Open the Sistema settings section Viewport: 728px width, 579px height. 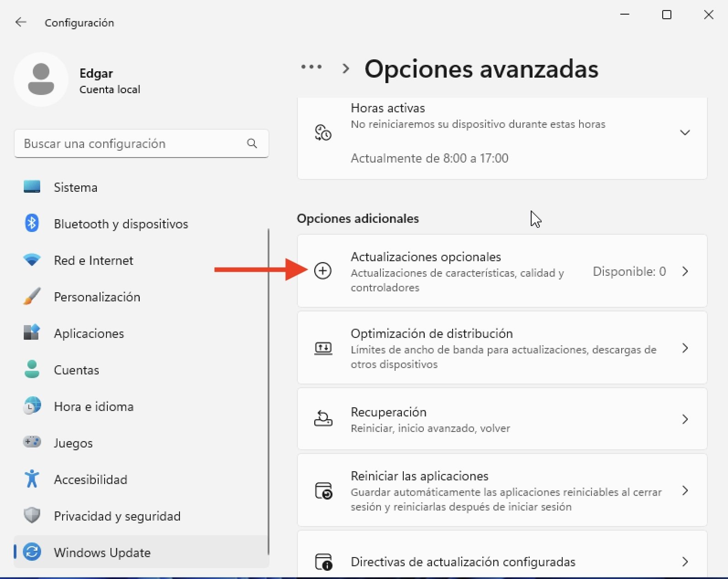point(141,187)
